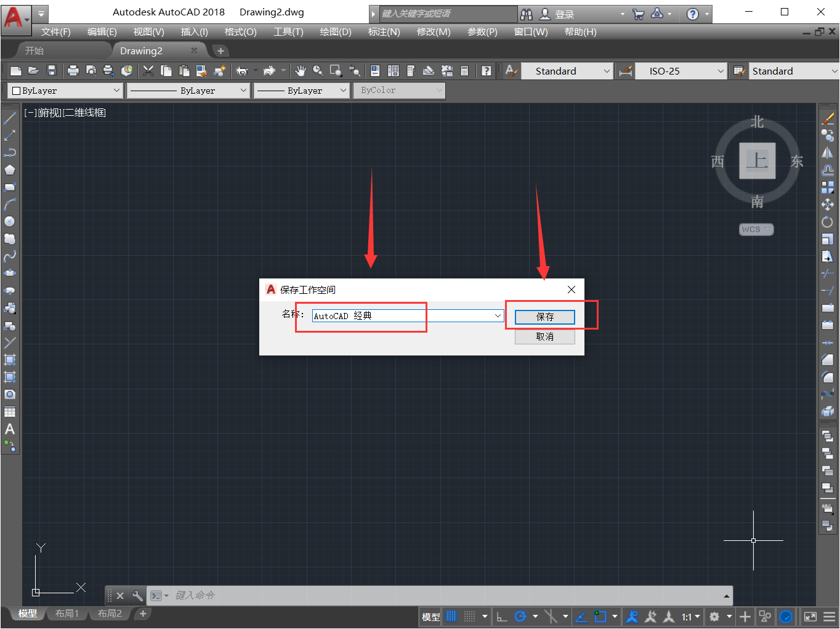840x629 pixels.
Task: Open the workspace name dropdown in the dialog
Action: tap(497, 315)
